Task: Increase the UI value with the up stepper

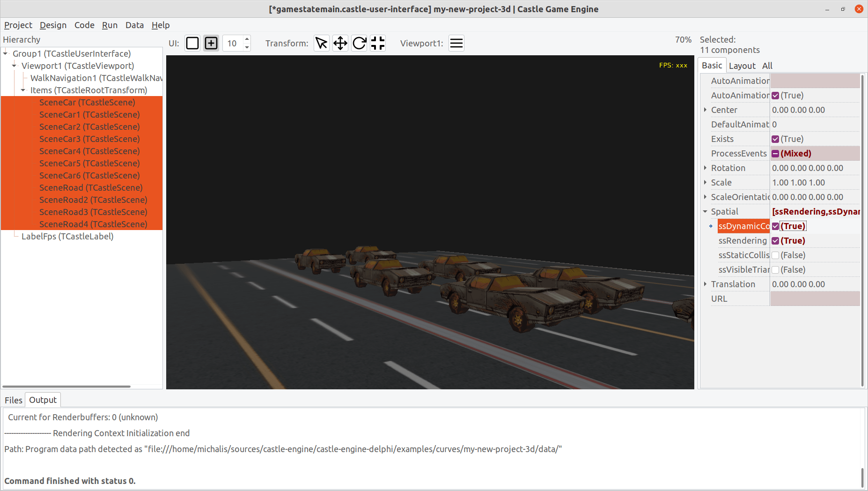Action: click(x=247, y=39)
